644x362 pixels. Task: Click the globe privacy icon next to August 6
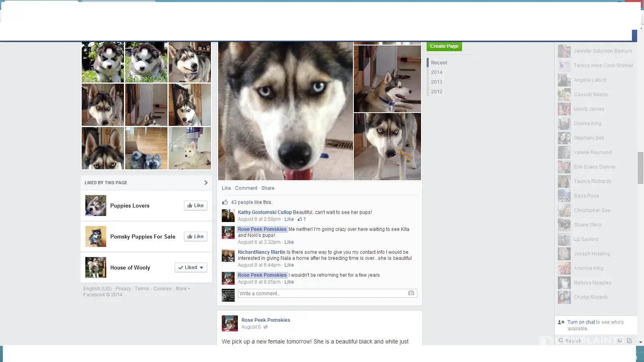[266, 327]
